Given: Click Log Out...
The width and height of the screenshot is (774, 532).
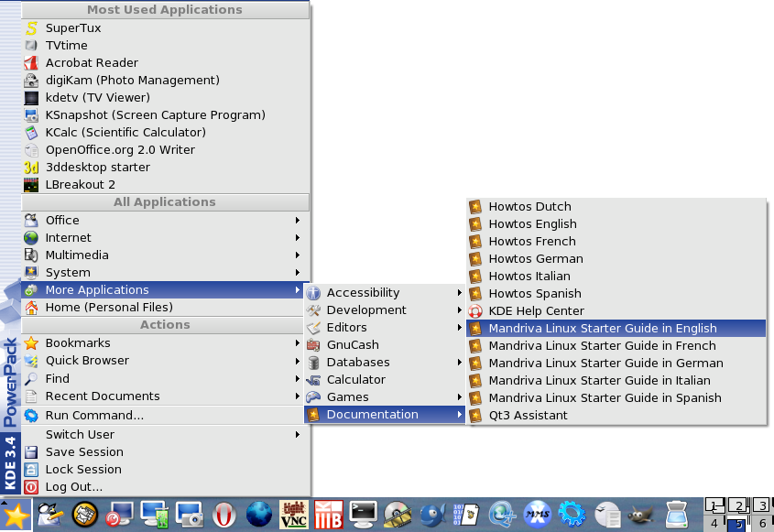Looking at the screenshot, I should pyautogui.click(x=166, y=487).
